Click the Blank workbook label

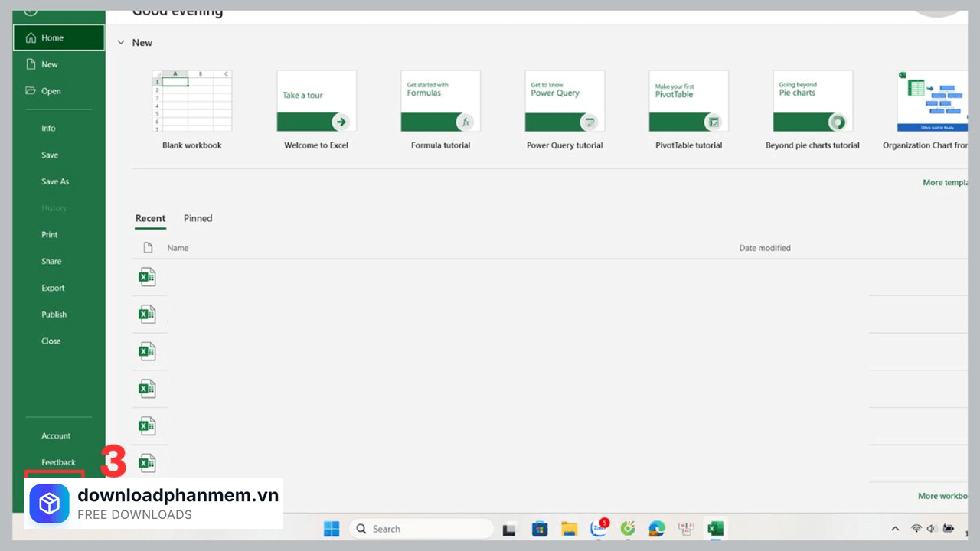192,145
